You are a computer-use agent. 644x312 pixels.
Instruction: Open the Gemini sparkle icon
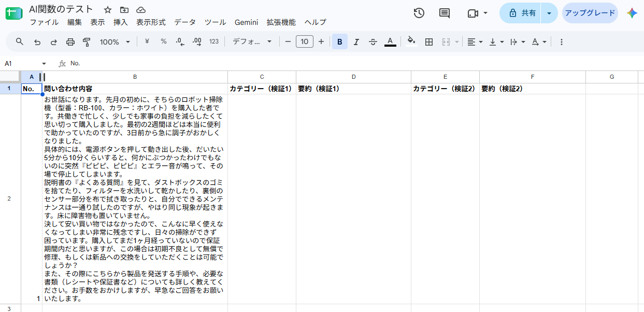click(632, 13)
